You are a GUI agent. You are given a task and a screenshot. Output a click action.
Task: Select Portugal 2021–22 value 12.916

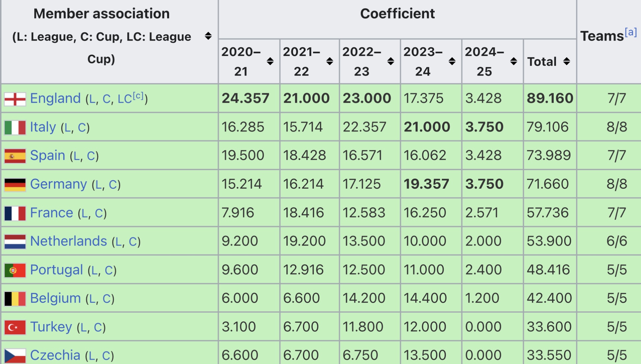(x=303, y=270)
